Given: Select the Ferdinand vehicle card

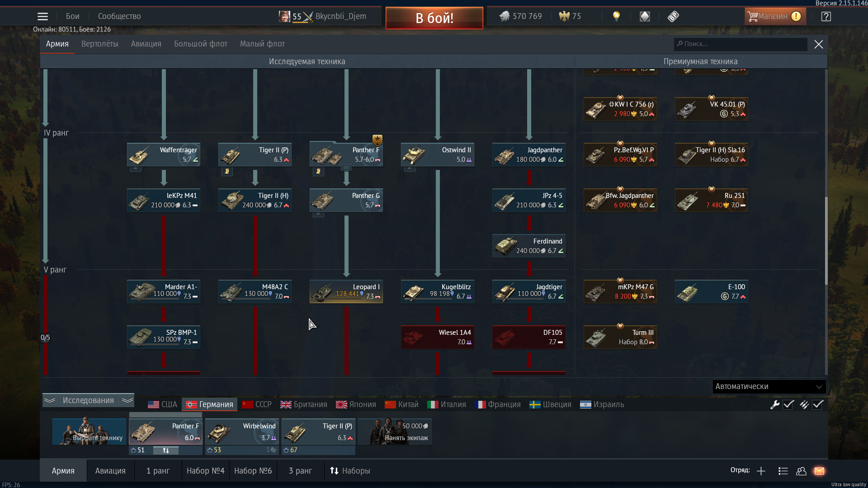Looking at the screenshot, I should pyautogui.click(x=529, y=246).
